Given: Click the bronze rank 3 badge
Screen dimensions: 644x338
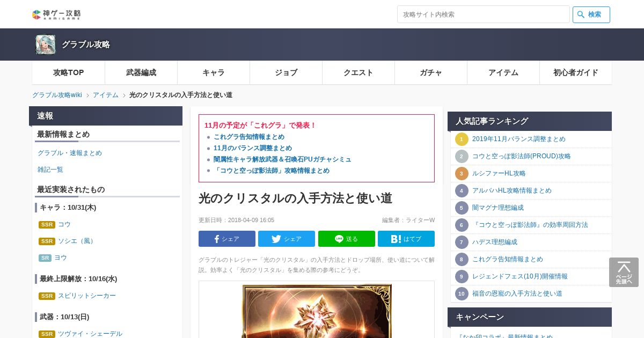Looking at the screenshot, I should point(462,173).
